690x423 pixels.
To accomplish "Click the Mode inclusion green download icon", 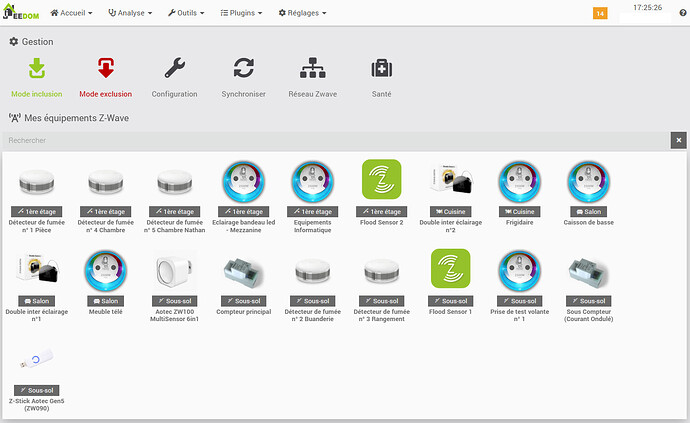I will point(37,68).
